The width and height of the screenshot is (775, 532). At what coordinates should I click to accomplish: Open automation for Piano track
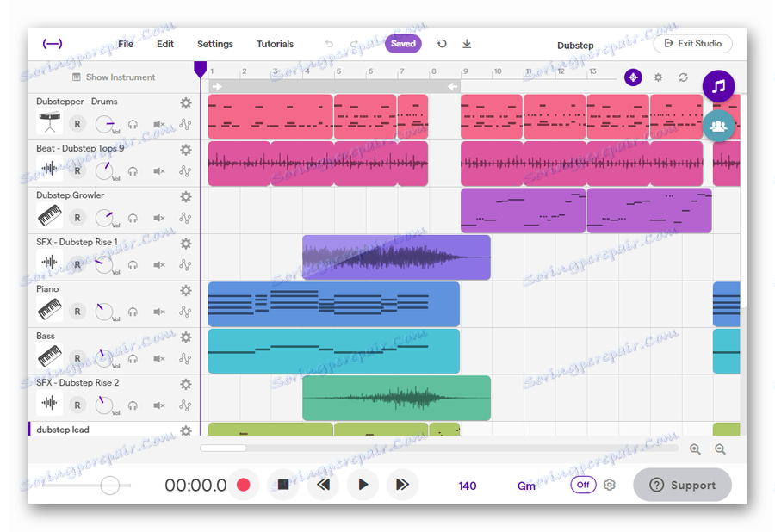pos(185,312)
